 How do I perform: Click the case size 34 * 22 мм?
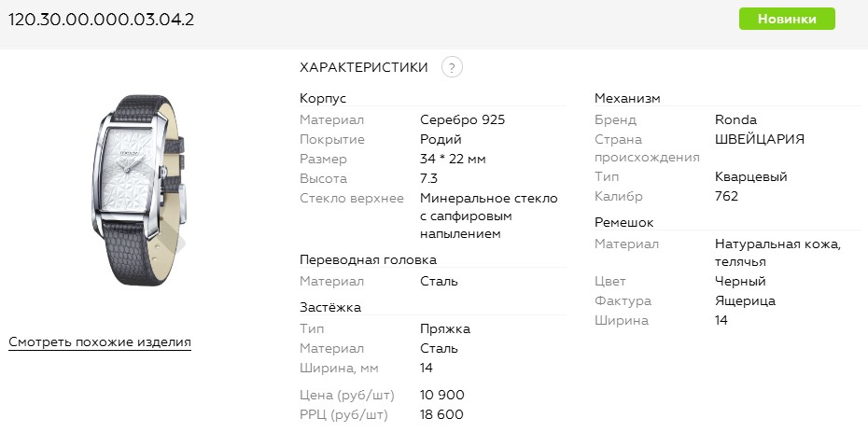pos(453,159)
